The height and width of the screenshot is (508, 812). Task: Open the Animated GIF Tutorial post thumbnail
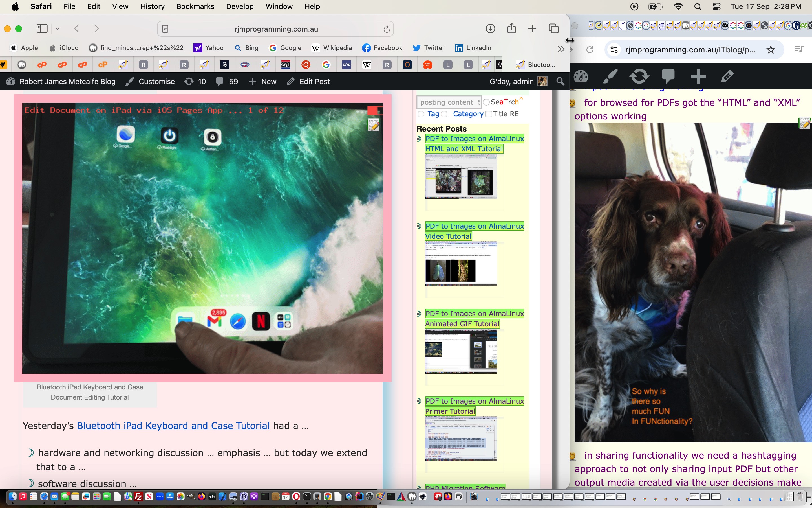461,351
